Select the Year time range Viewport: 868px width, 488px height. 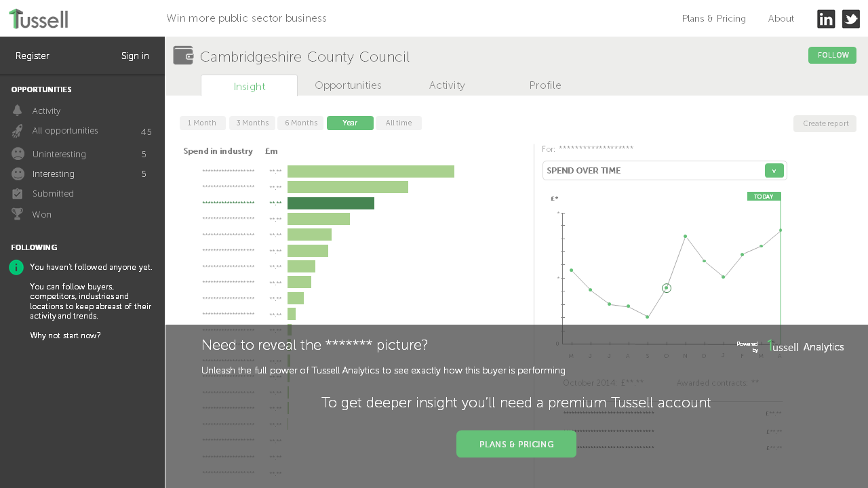click(350, 123)
